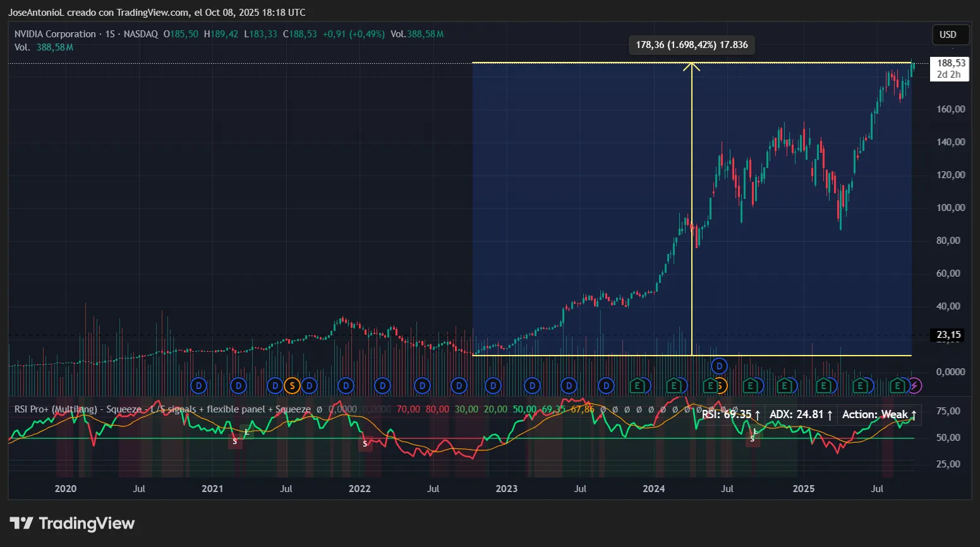Click the NVIDIA Corporation symbol title
This screenshot has width=980, height=547.
coord(56,34)
